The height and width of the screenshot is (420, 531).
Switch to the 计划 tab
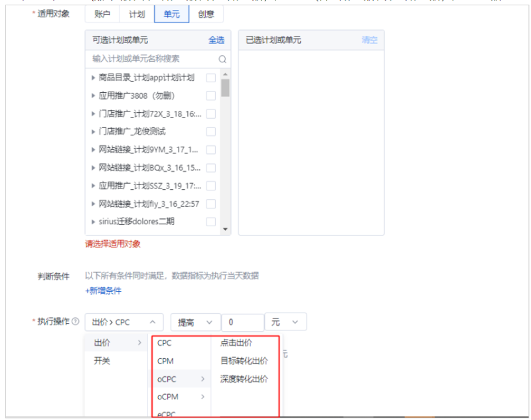(x=136, y=13)
